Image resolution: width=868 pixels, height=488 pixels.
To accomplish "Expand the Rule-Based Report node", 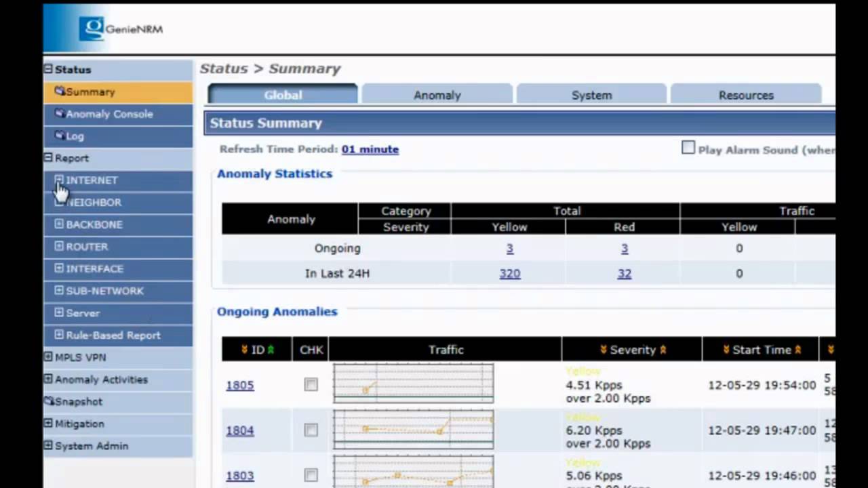I will click(59, 335).
